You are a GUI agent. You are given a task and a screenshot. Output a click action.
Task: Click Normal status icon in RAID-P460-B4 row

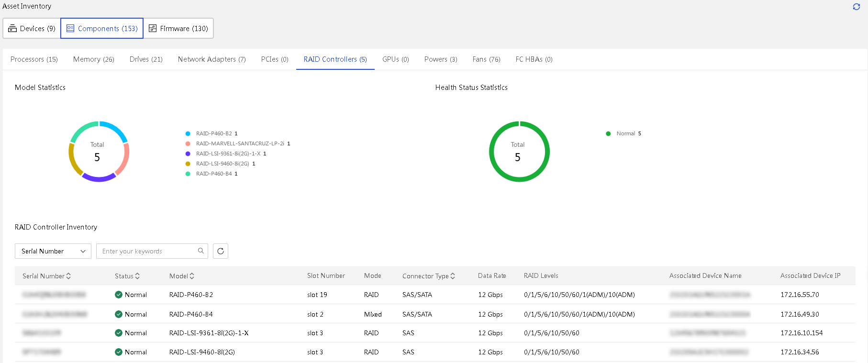[119, 314]
